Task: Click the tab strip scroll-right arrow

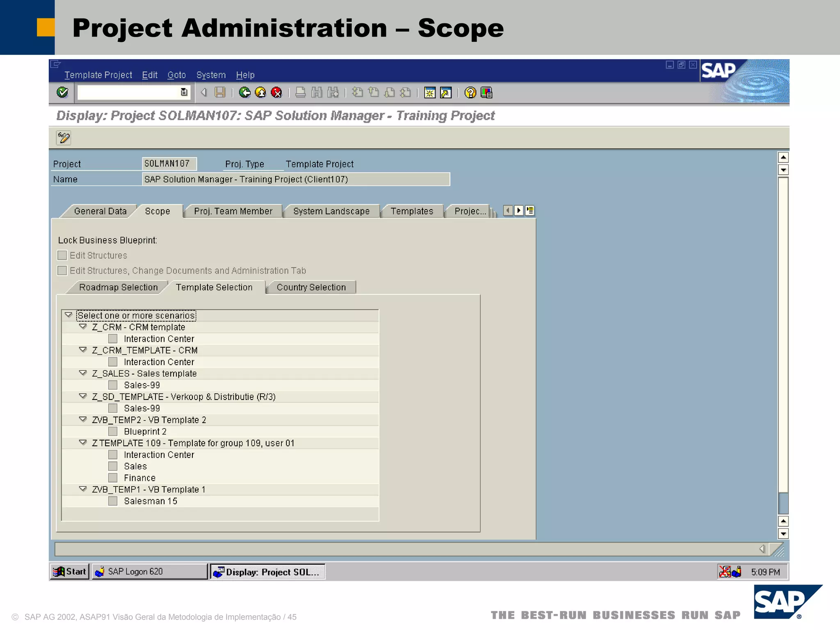Action: pos(519,210)
